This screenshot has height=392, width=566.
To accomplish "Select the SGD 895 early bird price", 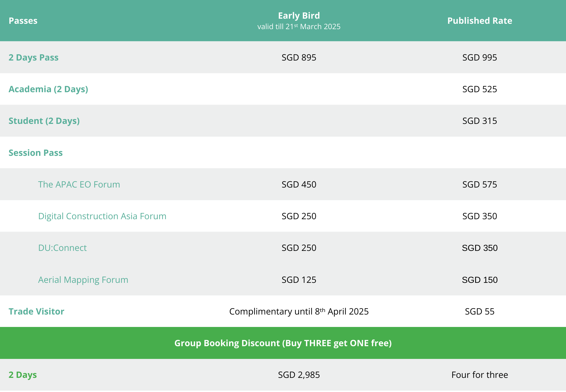I will 299,57.
